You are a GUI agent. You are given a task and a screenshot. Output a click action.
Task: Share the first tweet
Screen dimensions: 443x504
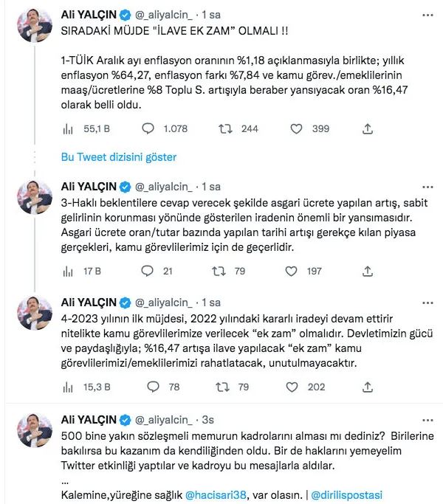click(x=367, y=129)
